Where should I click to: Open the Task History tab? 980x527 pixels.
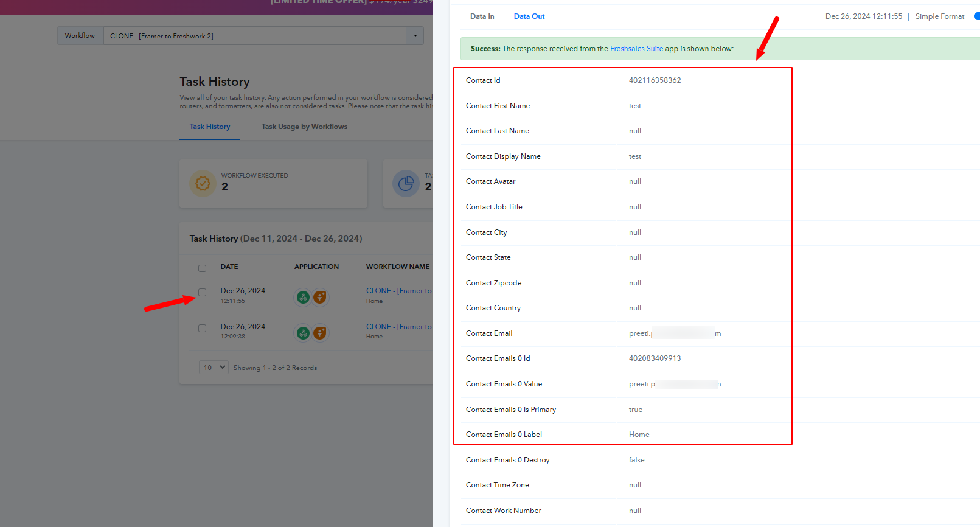(x=210, y=127)
